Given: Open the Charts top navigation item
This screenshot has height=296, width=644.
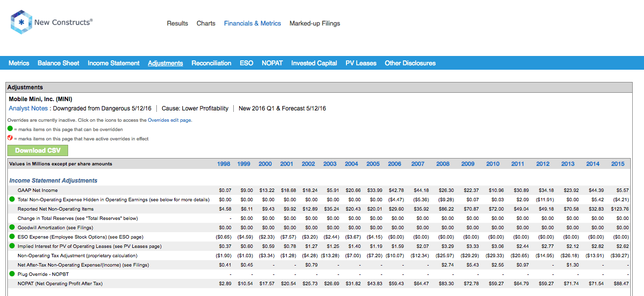Looking at the screenshot, I should pyautogui.click(x=206, y=23).
